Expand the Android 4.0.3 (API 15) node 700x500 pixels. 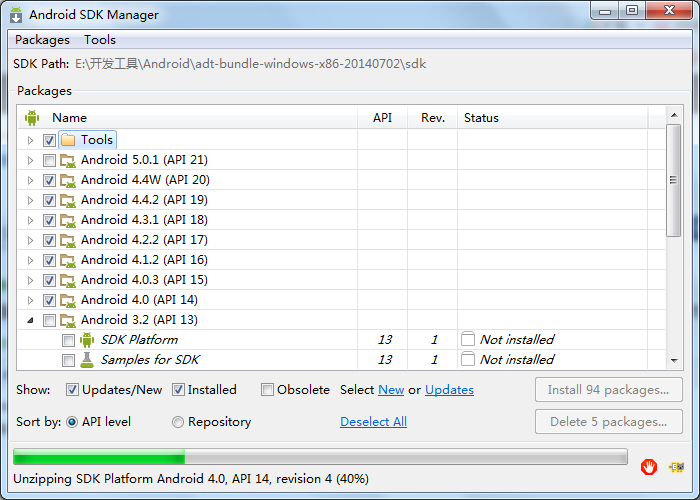(30, 280)
